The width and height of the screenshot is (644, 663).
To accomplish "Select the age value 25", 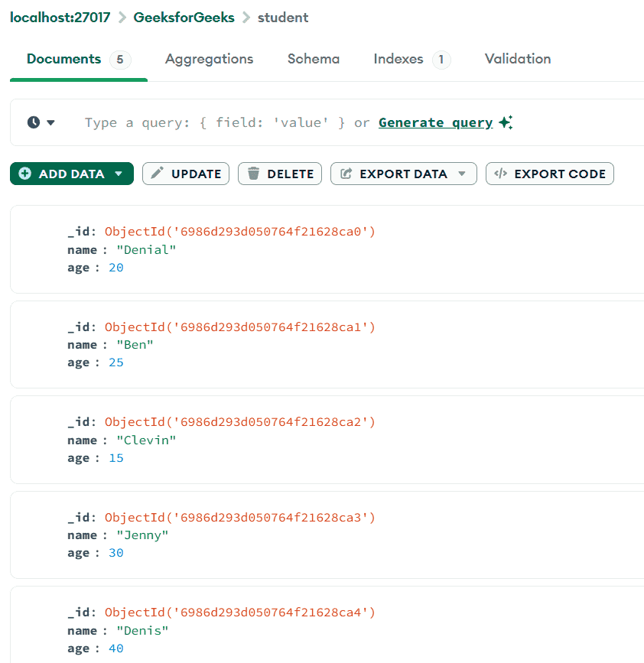I will (x=115, y=362).
